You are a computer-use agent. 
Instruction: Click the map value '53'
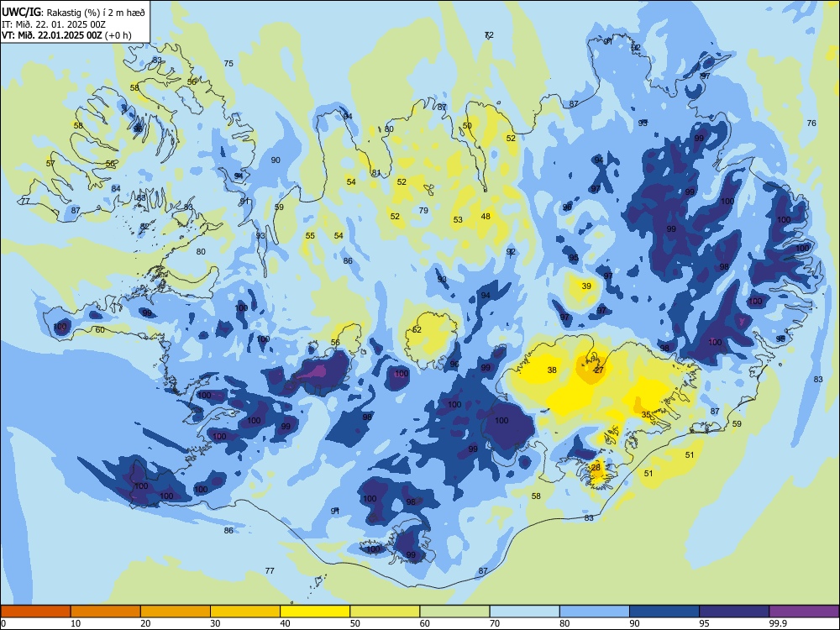458,219
